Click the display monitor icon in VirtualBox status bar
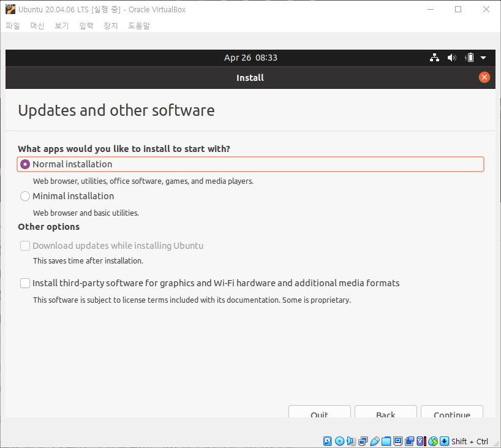 coord(397,441)
